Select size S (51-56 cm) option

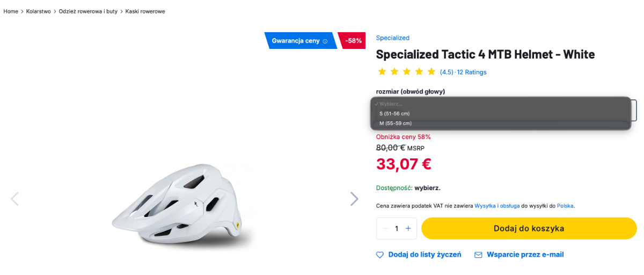(394, 113)
